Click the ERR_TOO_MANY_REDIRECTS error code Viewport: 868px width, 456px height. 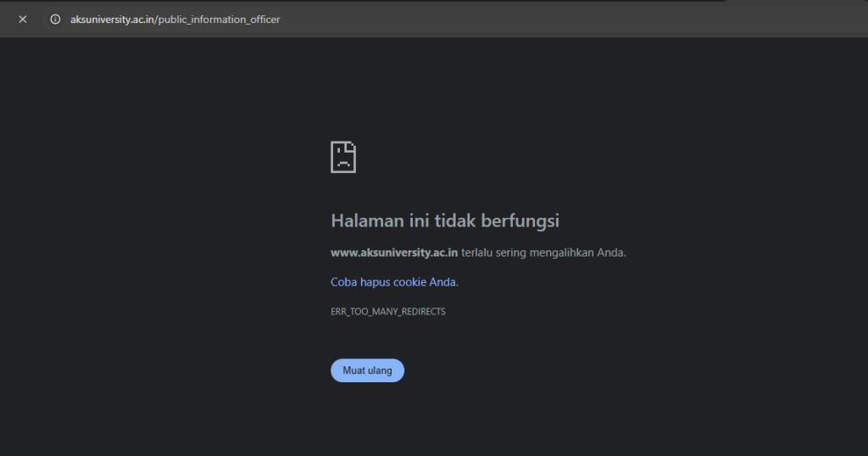(387, 311)
